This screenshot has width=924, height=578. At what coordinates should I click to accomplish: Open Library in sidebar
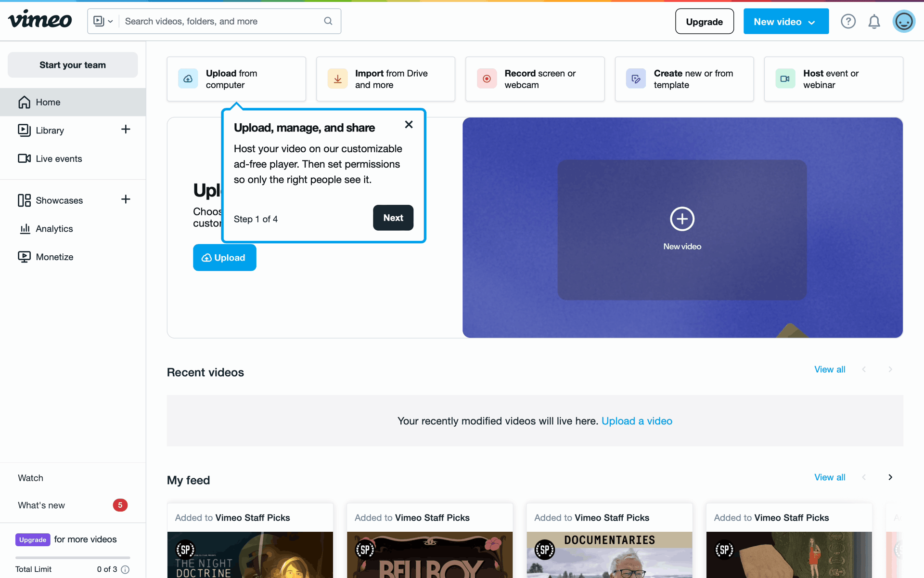click(x=50, y=131)
